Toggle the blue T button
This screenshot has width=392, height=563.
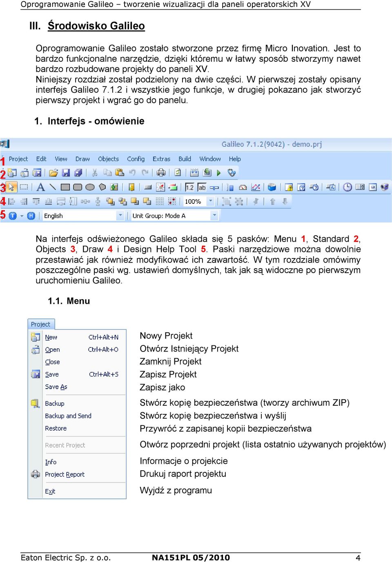point(13,216)
